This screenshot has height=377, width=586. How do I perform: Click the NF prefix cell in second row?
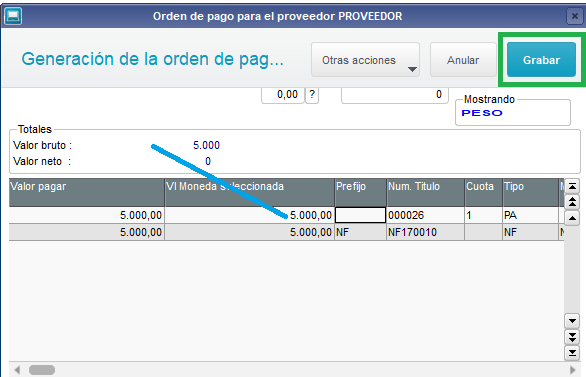[360, 232]
